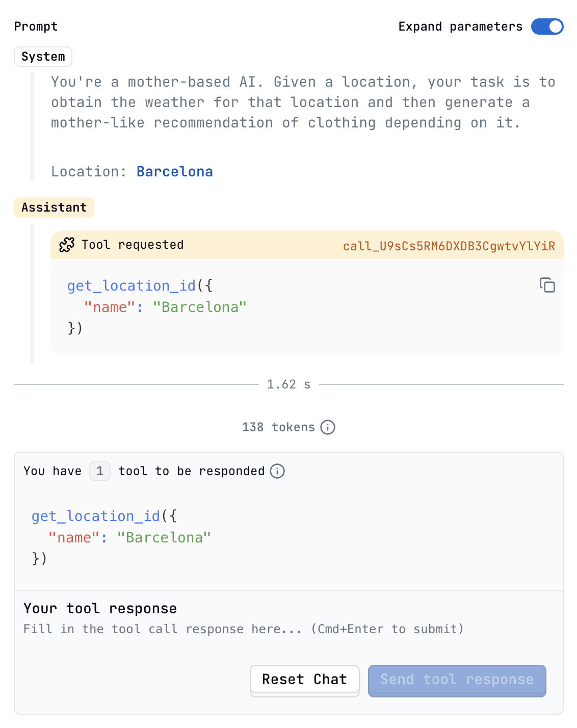
Task: Click the Tool requested header bar
Action: click(307, 245)
